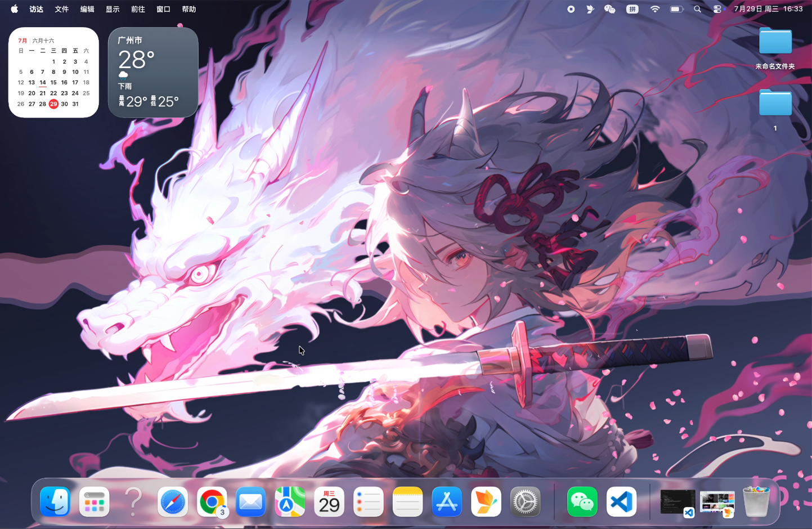812x529 pixels.
Task: Open the 文件 menu
Action: 62,9
